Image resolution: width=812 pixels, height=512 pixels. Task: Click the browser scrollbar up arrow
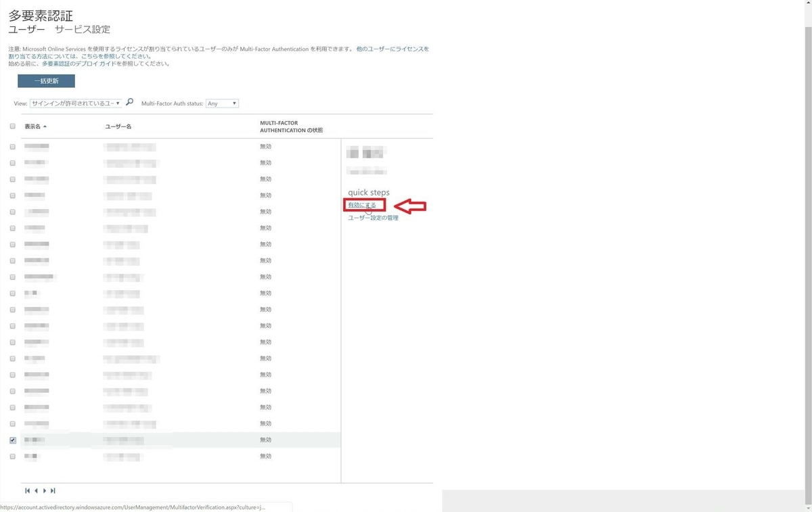[x=807, y=4]
